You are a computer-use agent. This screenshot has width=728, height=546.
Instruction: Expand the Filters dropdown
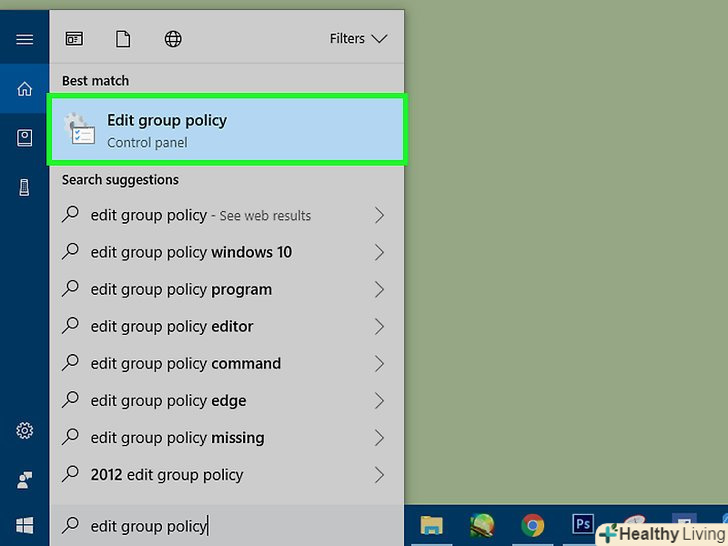click(358, 39)
